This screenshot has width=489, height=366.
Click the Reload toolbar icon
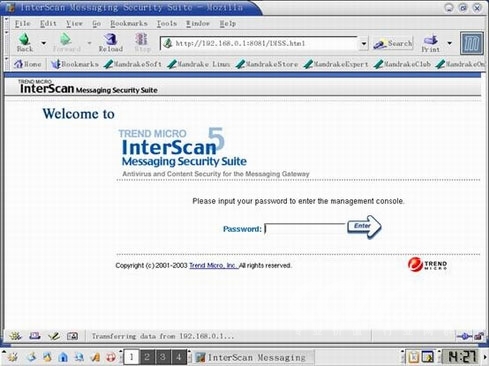[110, 39]
